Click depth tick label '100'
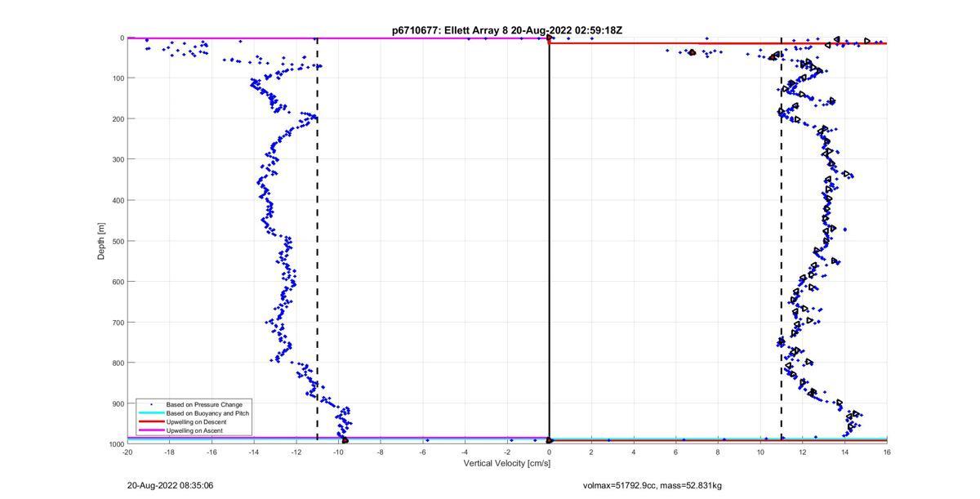Image resolution: width=980 pixels, height=499 pixels. [x=118, y=78]
